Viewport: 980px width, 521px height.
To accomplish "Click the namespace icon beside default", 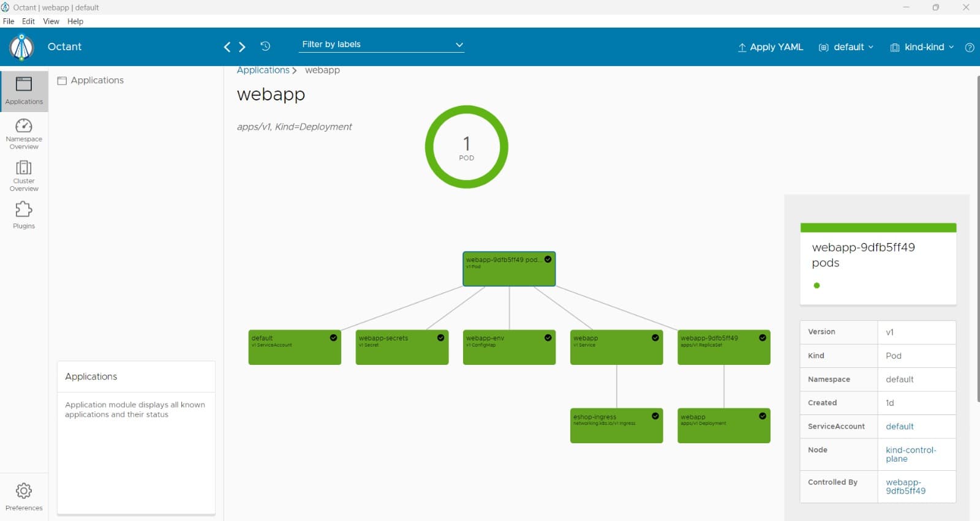I will pos(824,47).
